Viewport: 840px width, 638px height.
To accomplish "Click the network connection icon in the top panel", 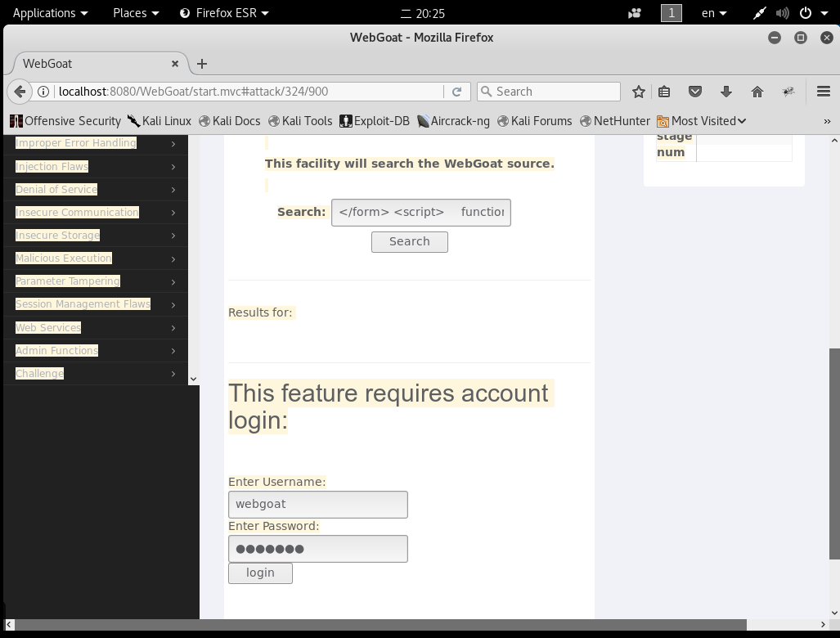I will click(x=760, y=13).
